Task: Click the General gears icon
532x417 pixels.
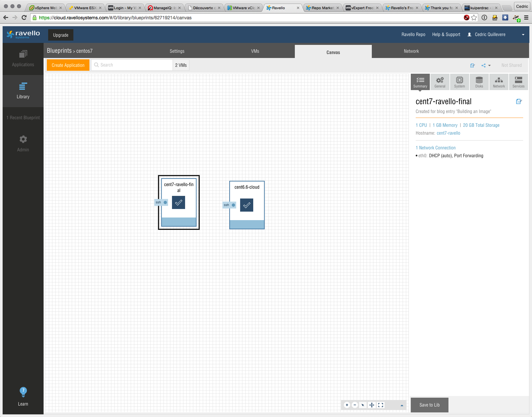Action: coord(440,82)
